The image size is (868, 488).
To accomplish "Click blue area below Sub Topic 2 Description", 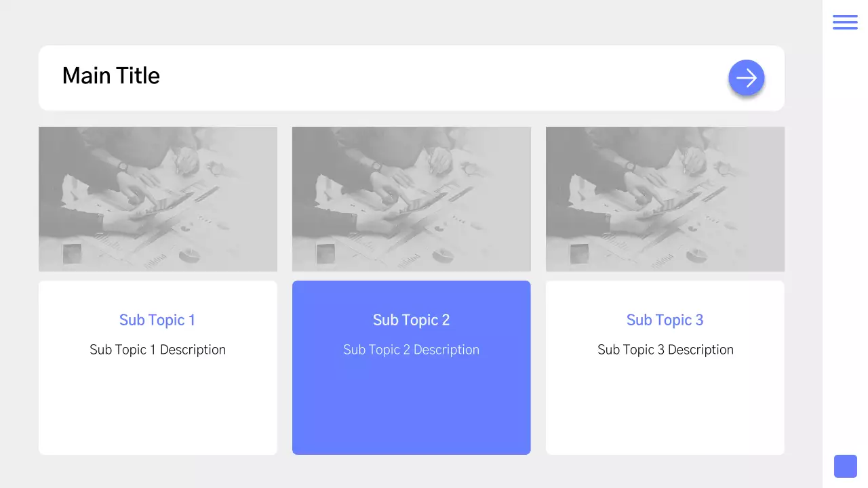I will point(412,407).
